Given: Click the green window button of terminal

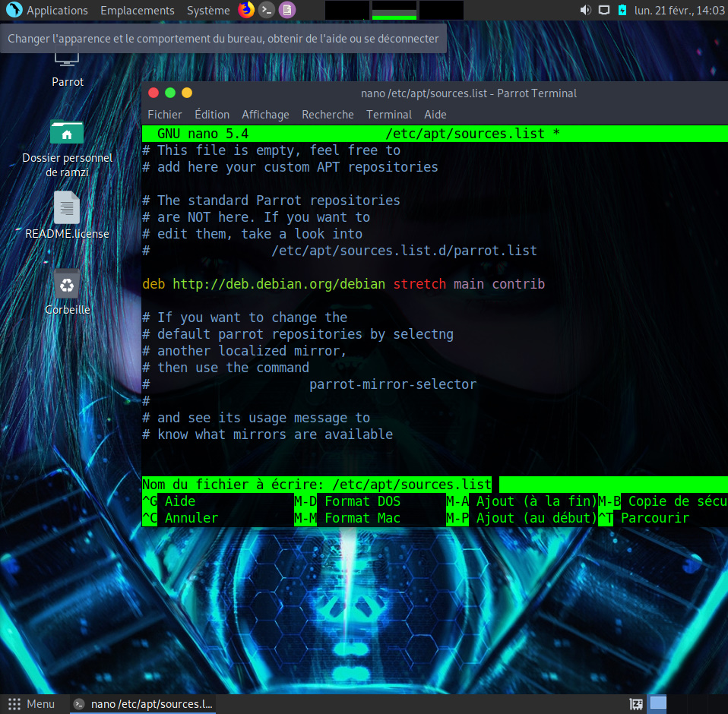Looking at the screenshot, I should tap(170, 93).
